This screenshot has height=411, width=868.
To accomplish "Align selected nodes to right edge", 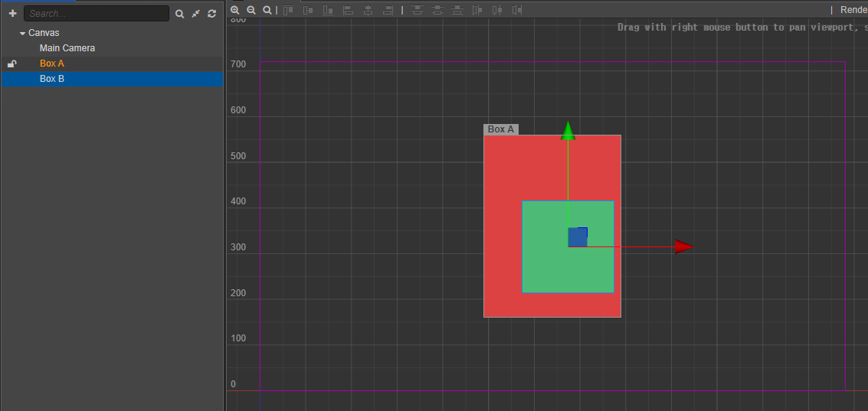I will 388,10.
